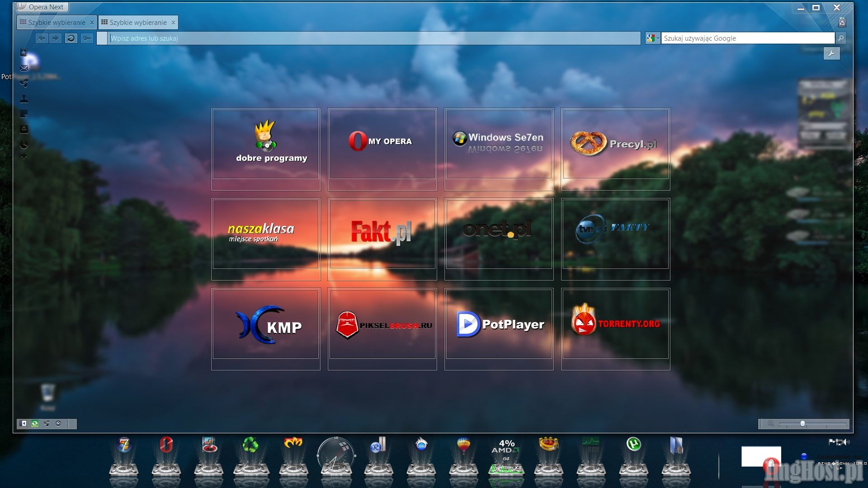
Task: Open the naszaklasa speed dial
Action: 266,239
